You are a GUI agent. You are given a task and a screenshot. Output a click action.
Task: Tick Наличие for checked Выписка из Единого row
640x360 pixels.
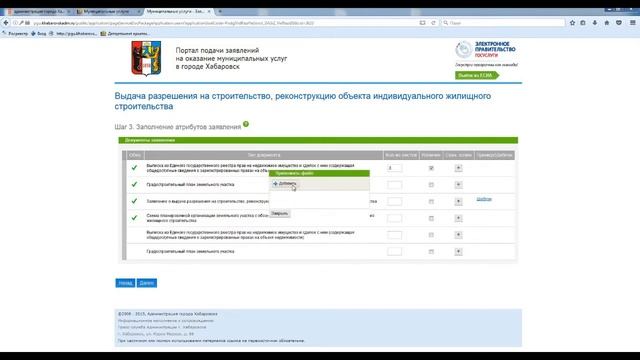coord(431,168)
